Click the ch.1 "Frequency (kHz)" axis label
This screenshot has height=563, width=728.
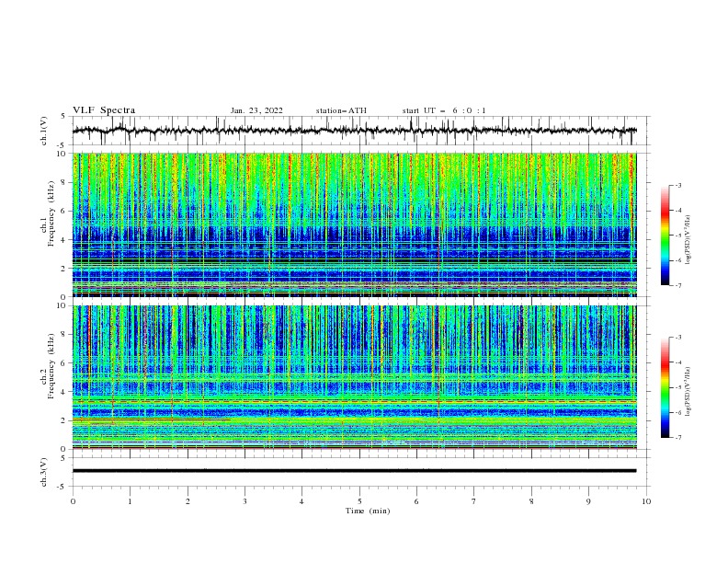point(51,214)
